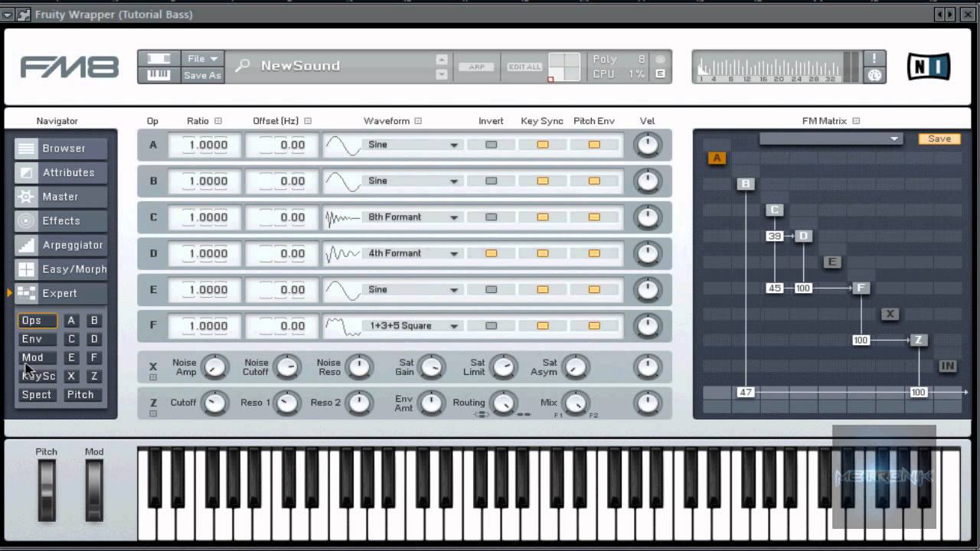Open the 8th Formant waveform dropdown
This screenshot has height=551, width=980.
click(x=413, y=217)
